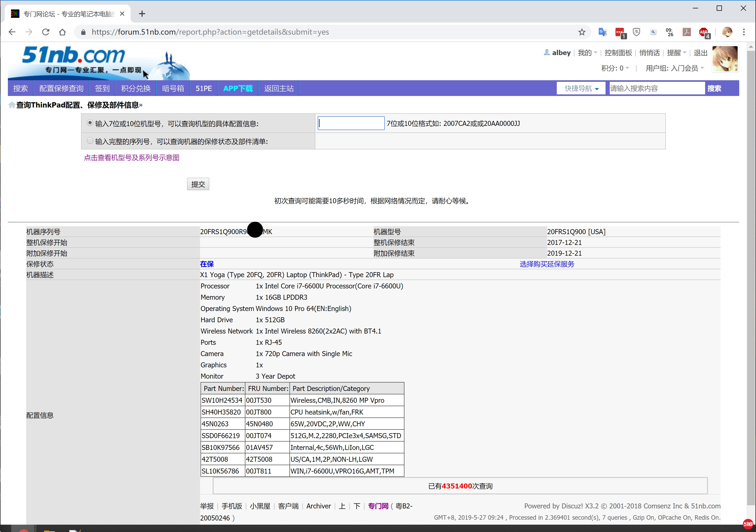This screenshot has width=756, height=532.
Task: Expand the 用户组: 入门会员 dropdown
Action: tap(675, 68)
